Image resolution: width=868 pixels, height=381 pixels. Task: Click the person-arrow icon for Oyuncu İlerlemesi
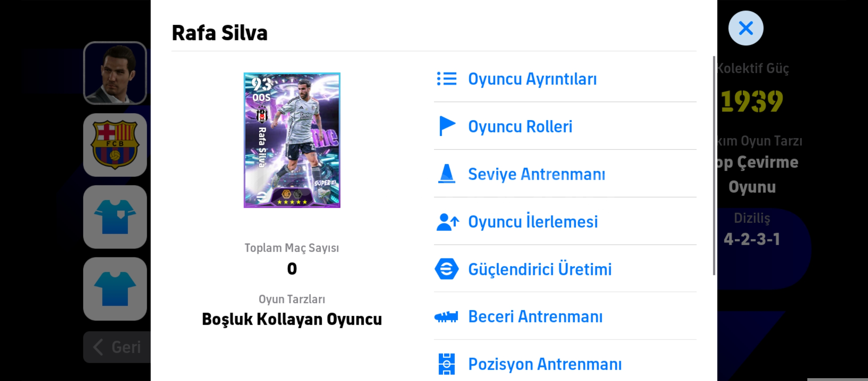tap(447, 222)
